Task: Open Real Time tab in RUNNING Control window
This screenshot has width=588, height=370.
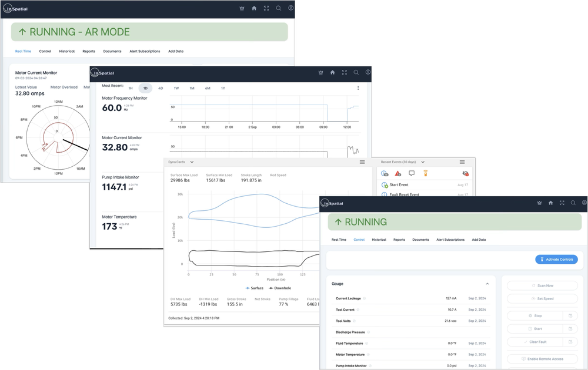Action: (339, 240)
